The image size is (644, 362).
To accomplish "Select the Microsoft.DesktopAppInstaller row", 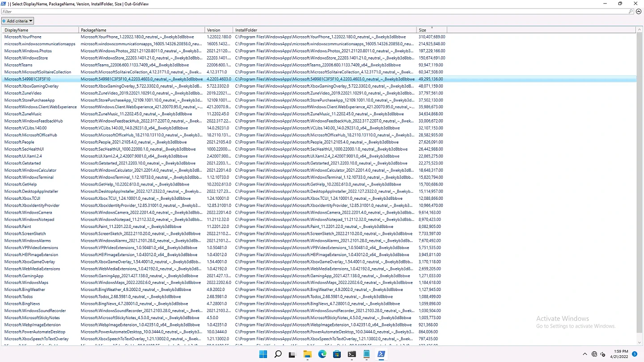I will coord(319,191).
